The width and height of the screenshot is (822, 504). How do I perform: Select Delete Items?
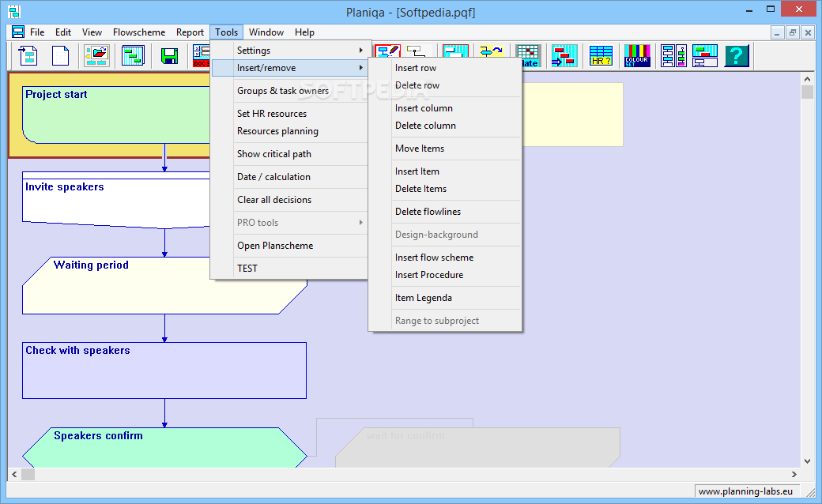446,189
